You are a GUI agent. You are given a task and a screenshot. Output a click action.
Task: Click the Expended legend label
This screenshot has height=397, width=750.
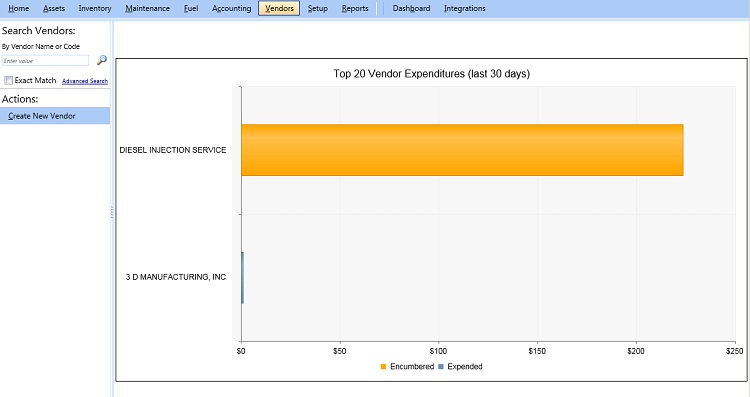click(x=465, y=366)
